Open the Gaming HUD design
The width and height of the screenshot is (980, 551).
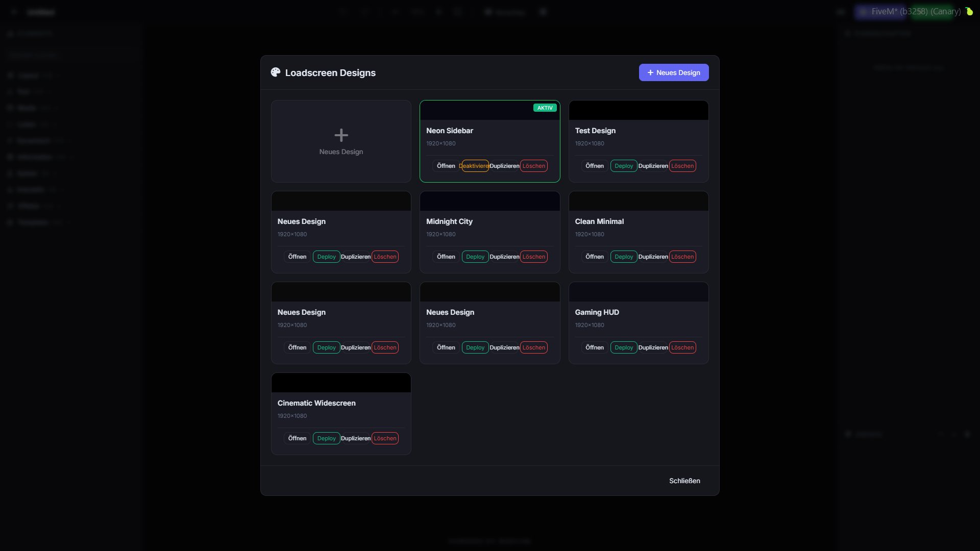pyautogui.click(x=595, y=347)
